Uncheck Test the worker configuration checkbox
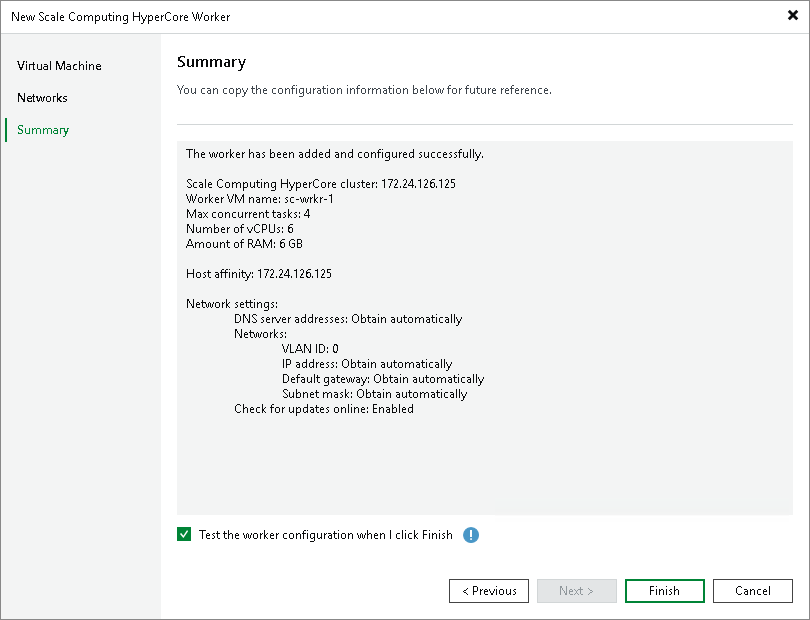 [184, 534]
